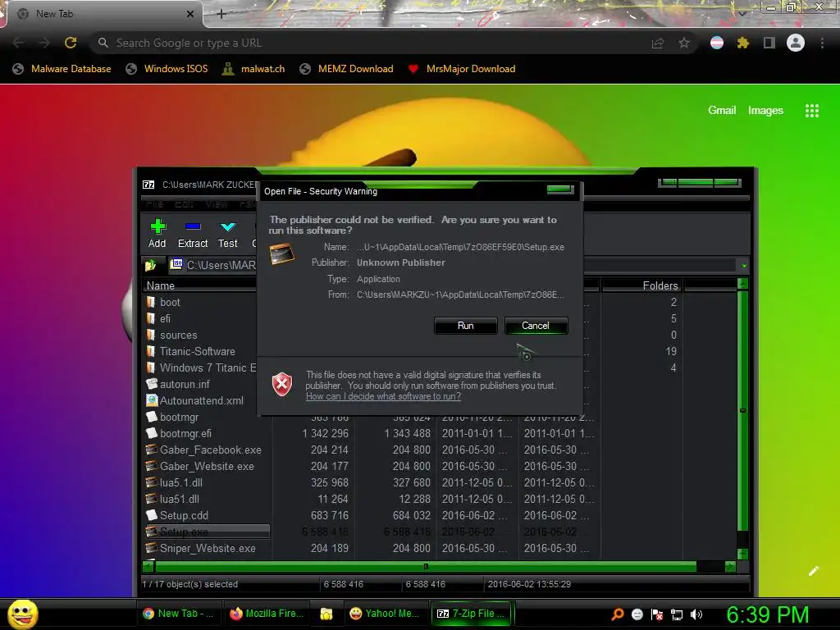
Task: Click the Run button in Security Warning
Action: pyautogui.click(x=466, y=326)
